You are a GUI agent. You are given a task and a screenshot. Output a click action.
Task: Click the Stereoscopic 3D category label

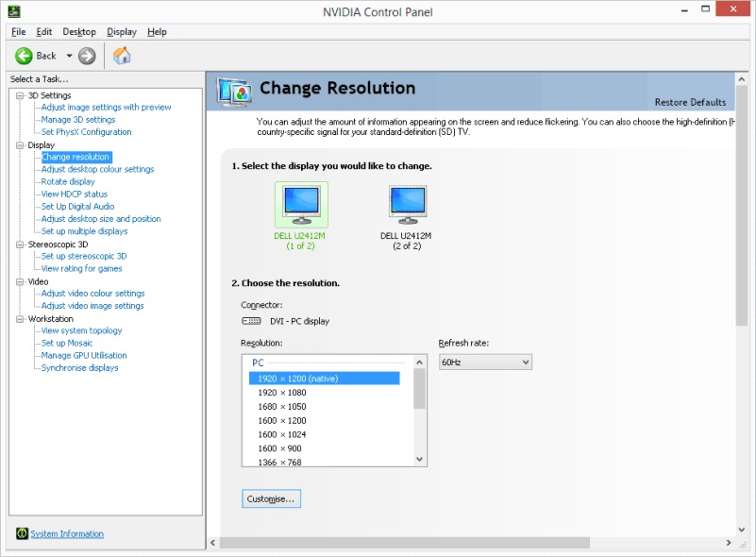(x=58, y=245)
